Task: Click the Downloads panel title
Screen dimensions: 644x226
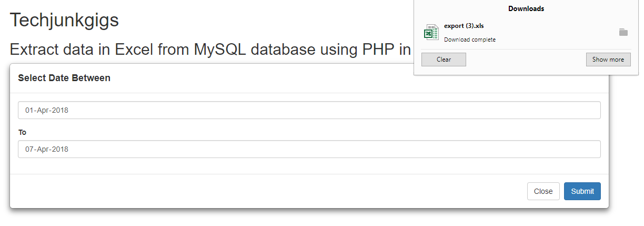Action: point(526,8)
